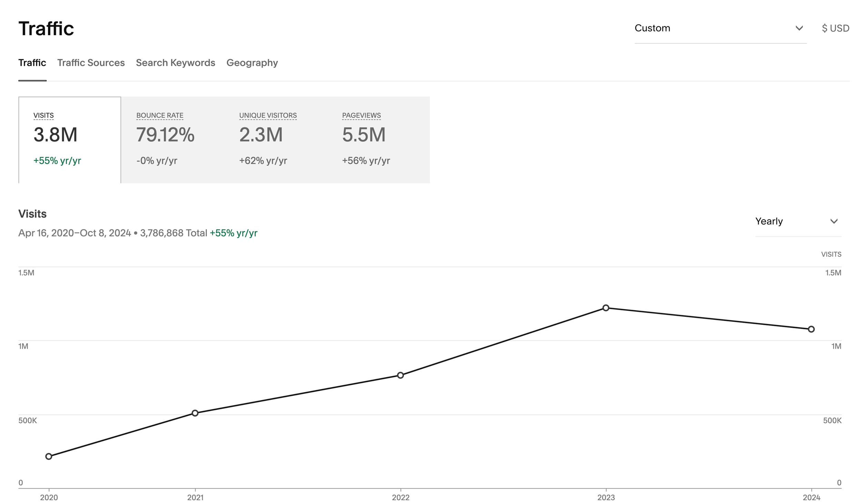Click the 2021 data point marker
Screen dimensions: 862x504
[x=195, y=413]
